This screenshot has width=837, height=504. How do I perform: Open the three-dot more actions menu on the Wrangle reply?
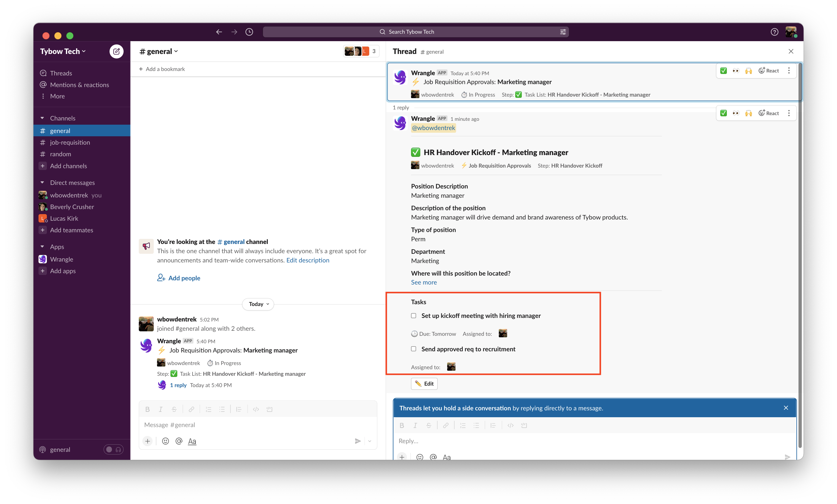click(789, 113)
